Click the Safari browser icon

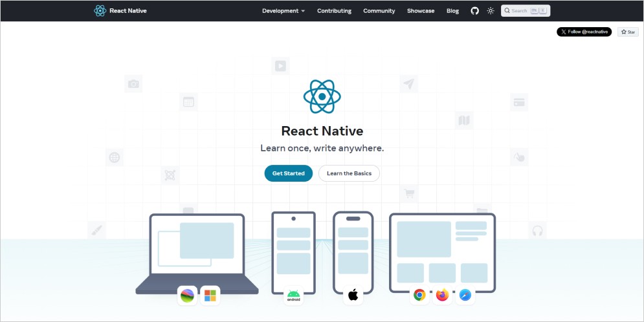pos(465,295)
